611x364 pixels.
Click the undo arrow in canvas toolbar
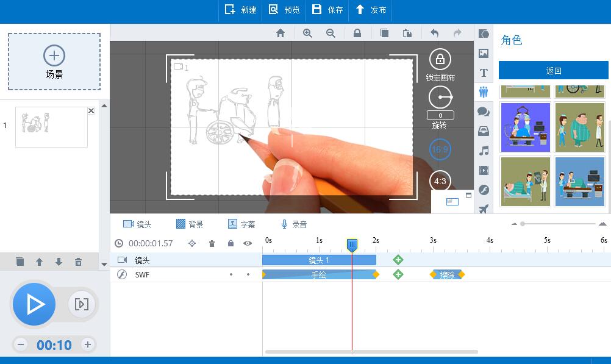(434, 34)
